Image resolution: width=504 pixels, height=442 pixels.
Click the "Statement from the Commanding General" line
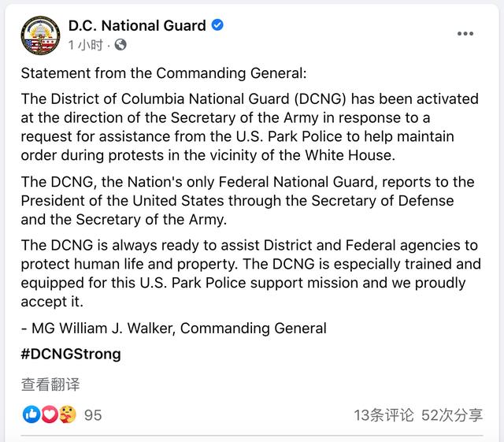162,73
